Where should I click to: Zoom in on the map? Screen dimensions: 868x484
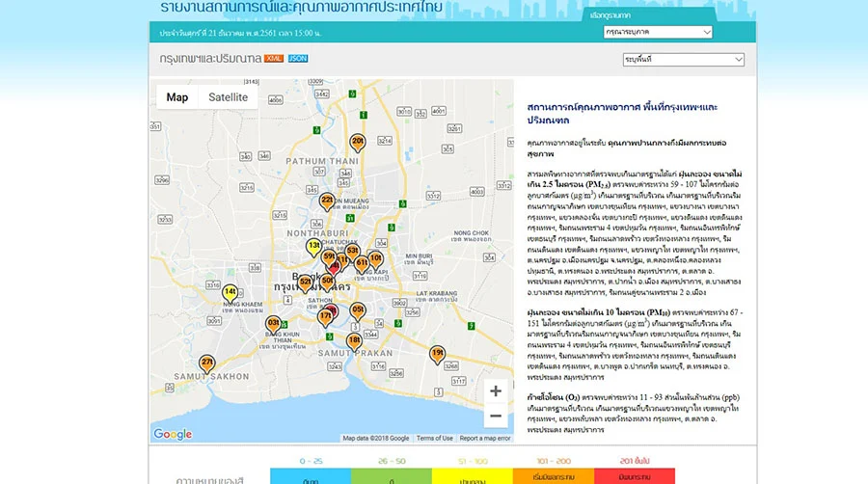[496, 391]
